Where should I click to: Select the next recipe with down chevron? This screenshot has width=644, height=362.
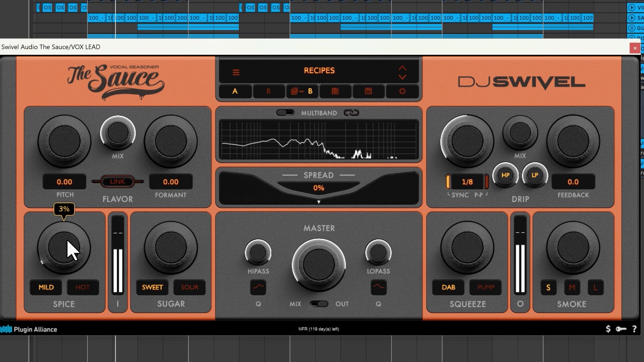402,77
